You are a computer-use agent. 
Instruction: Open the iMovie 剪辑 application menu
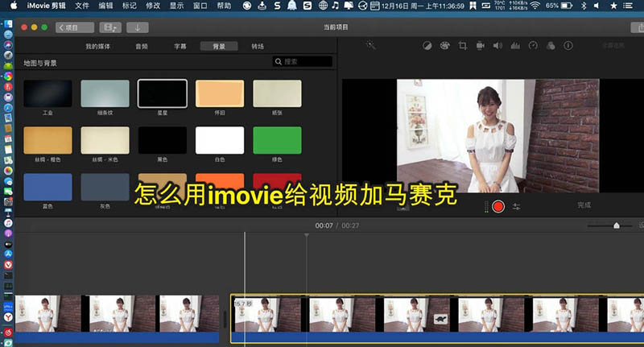click(x=46, y=6)
